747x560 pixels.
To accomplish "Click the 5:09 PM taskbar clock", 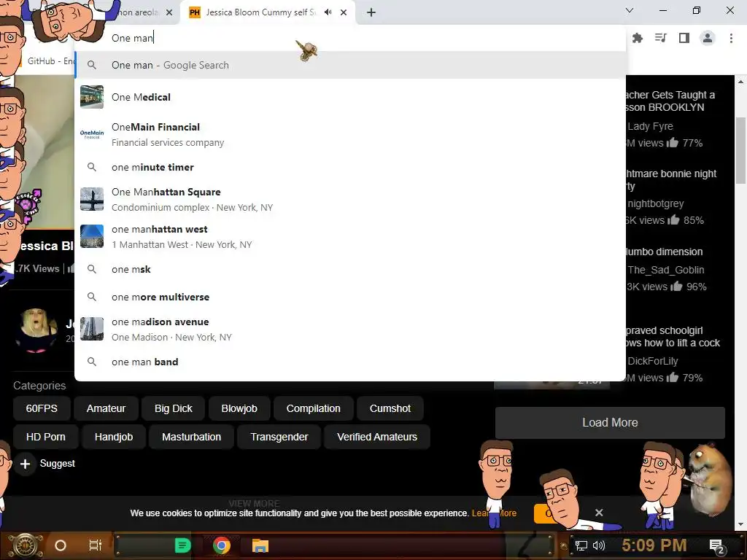I will point(654,545).
